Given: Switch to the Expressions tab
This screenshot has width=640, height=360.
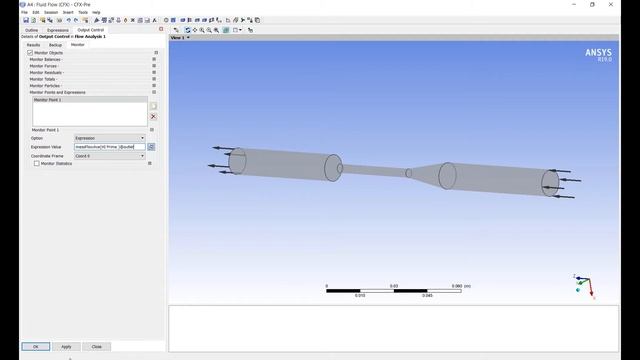Looking at the screenshot, I should (58, 30).
